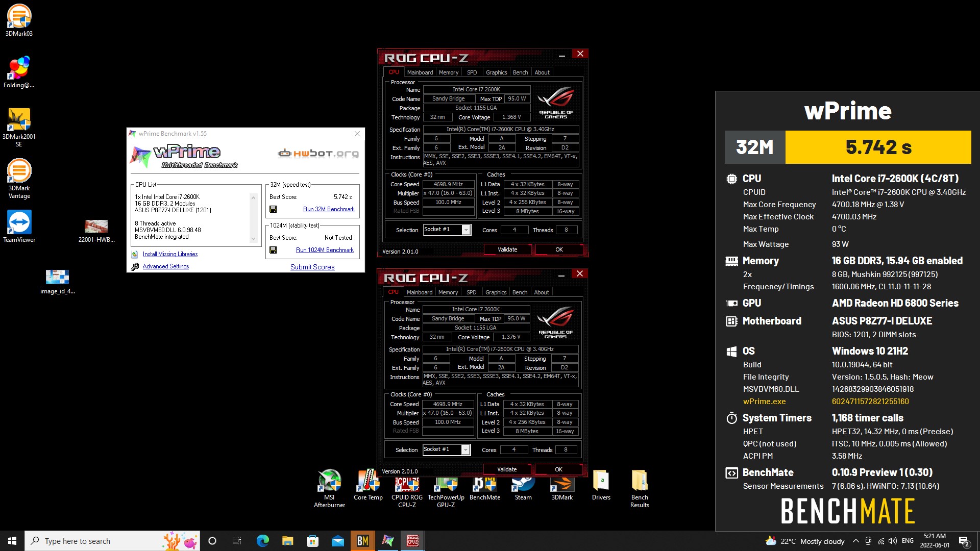Open the Bench Results desktop folder

coord(640,489)
